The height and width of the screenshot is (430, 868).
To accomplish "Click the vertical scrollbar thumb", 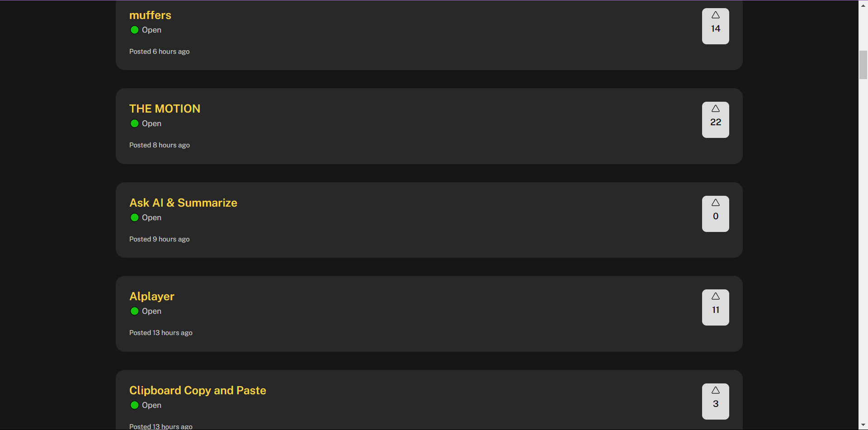I will (x=863, y=65).
